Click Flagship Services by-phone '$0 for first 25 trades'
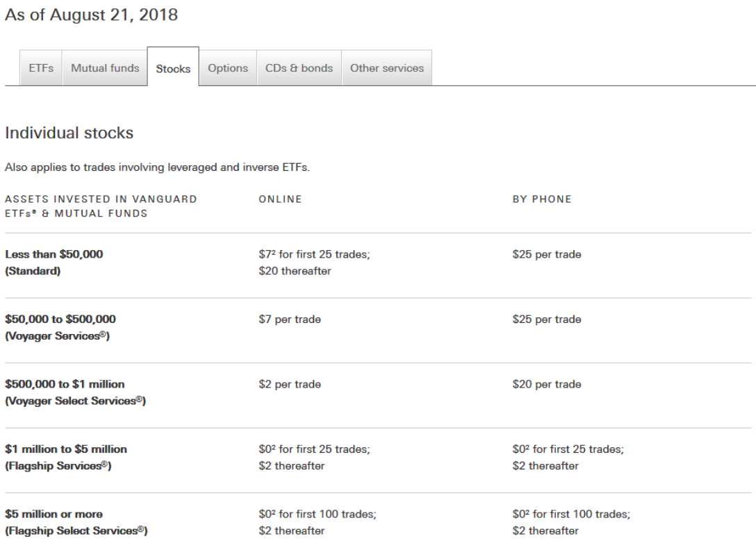 point(568,449)
